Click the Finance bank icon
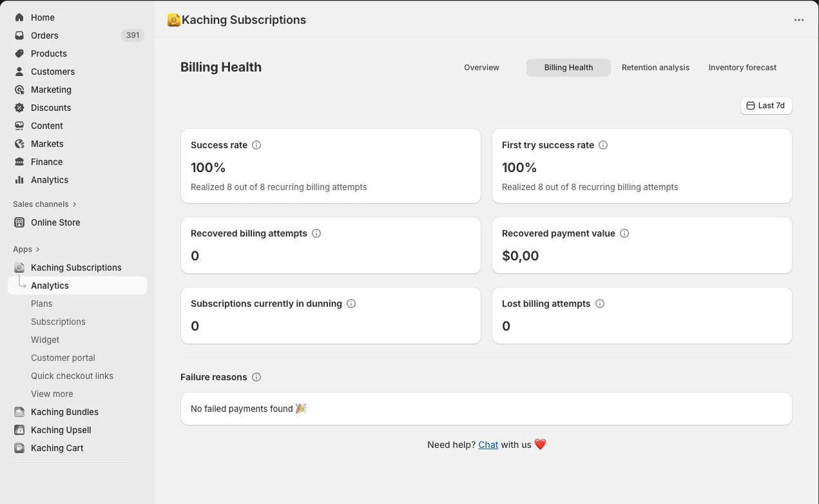The image size is (819, 504). 19,162
